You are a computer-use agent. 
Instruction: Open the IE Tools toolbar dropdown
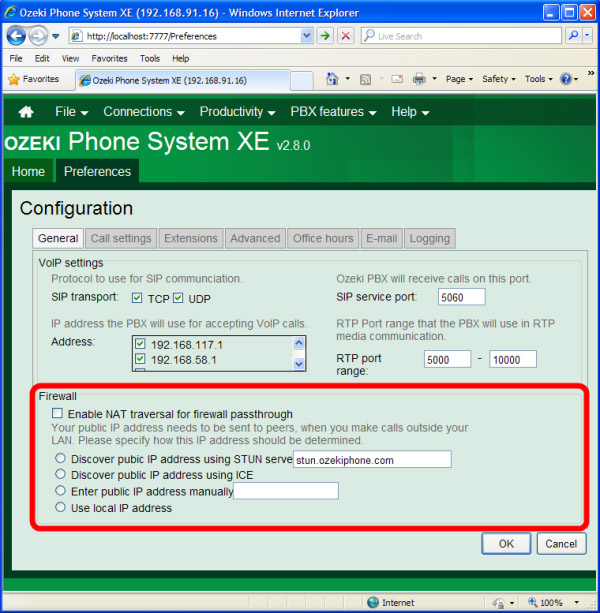pyautogui.click(x=539, y=79)
